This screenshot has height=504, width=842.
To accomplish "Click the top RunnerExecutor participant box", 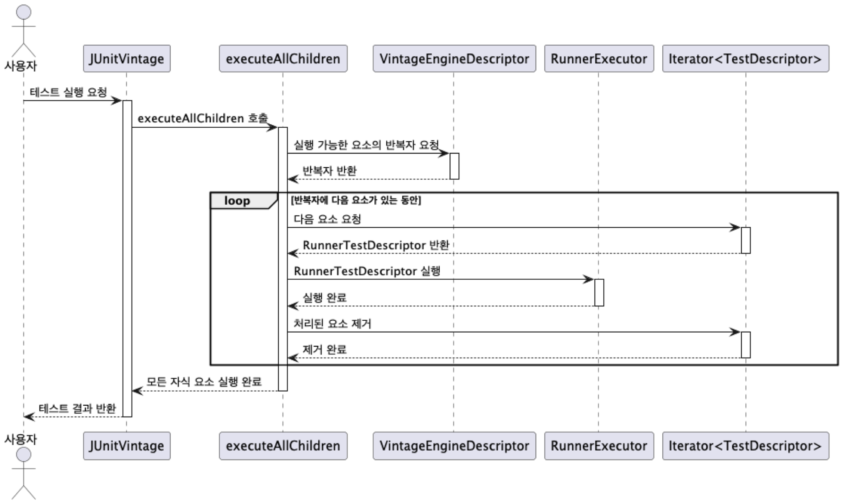I will [599, 59].
